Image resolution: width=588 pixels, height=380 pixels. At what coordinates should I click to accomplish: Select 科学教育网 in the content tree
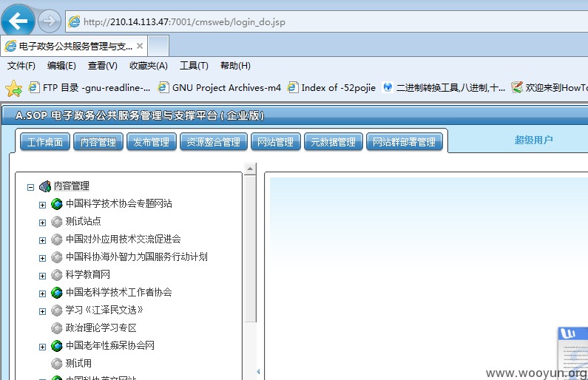88,275
